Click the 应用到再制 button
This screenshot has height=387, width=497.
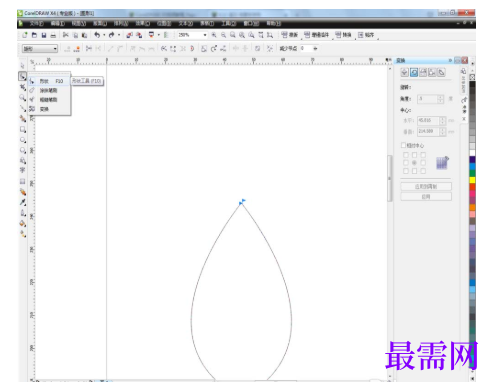coord(426,186)
